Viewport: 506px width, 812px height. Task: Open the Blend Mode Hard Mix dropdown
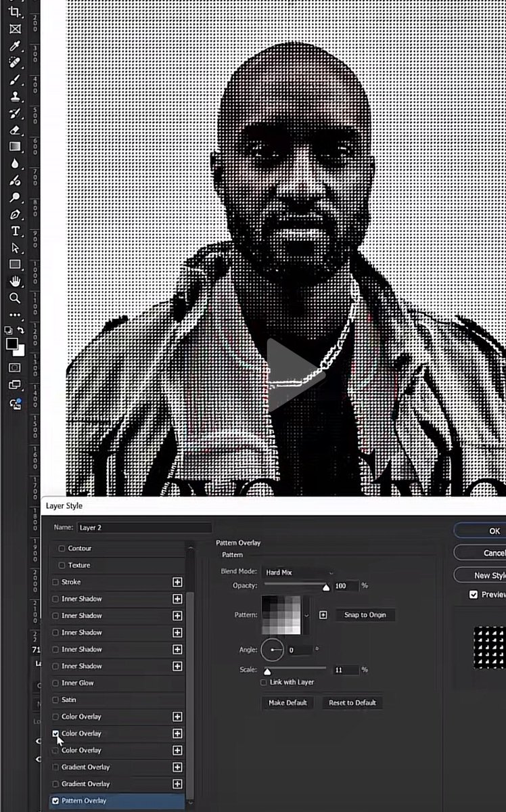pos(298,572)
